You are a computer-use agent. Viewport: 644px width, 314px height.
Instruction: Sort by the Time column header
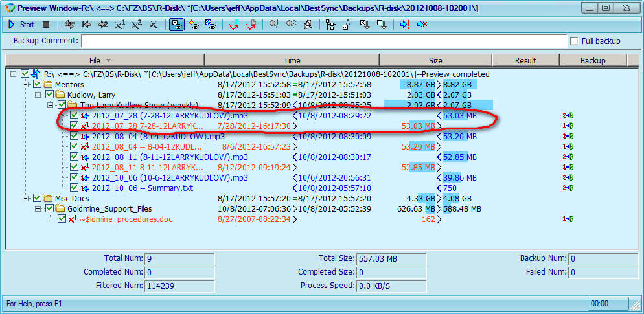coord(292,60)
